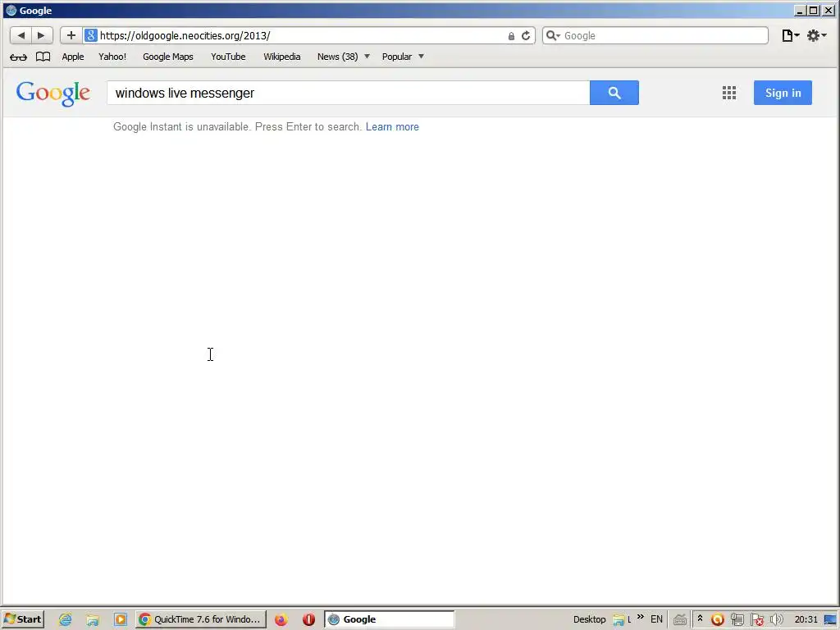Click the orange updater tray icon

coord(717,620)
